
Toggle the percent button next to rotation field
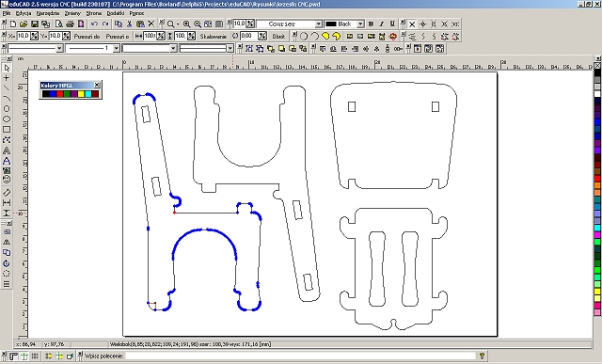point(262,37)
